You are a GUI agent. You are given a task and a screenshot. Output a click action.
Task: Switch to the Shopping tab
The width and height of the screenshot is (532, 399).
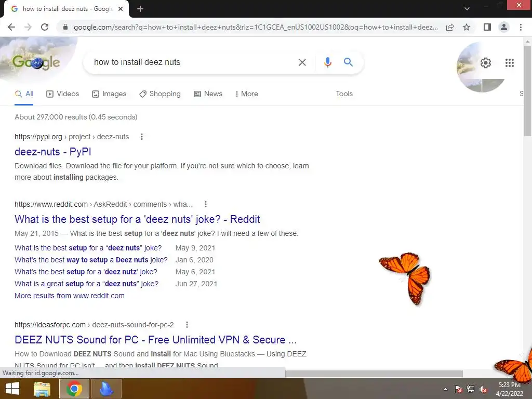coord(160,94)
